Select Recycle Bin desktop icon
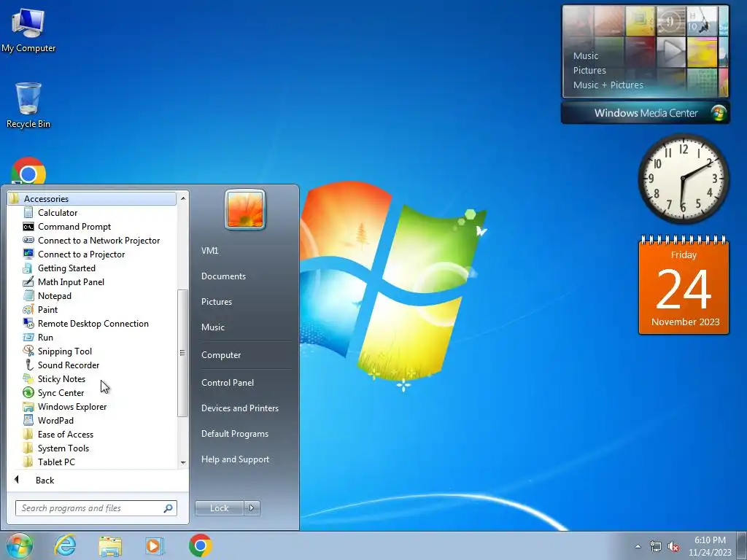This screenshot has width=747, height=560. (x=28, y=105)
